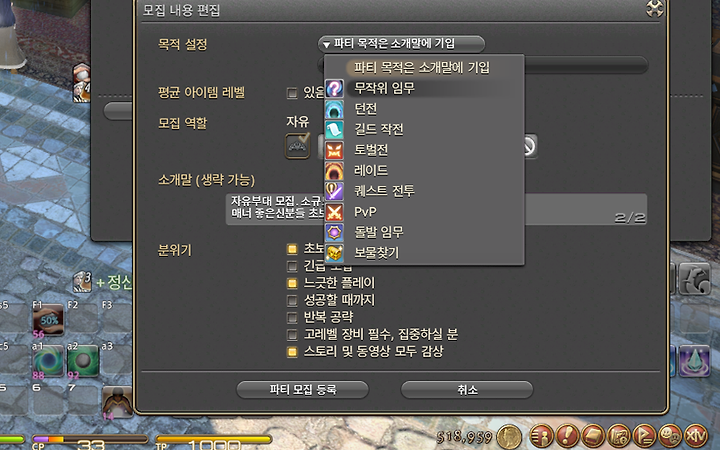Select the 무작위 임무 question-mark icon
Image resolution: width=720 pixels, height=450 pixels.
coord(334,88)
